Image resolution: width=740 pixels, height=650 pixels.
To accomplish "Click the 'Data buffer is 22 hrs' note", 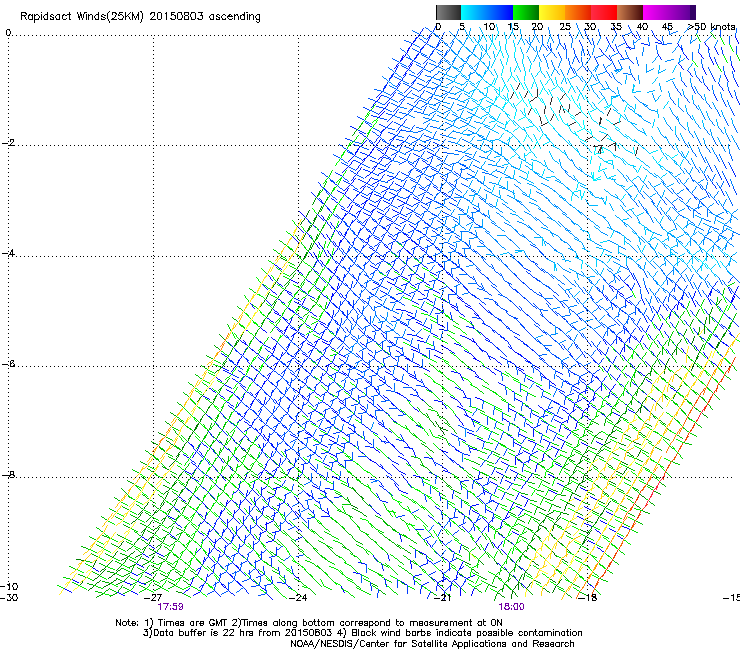I will (x=362, y=633).
